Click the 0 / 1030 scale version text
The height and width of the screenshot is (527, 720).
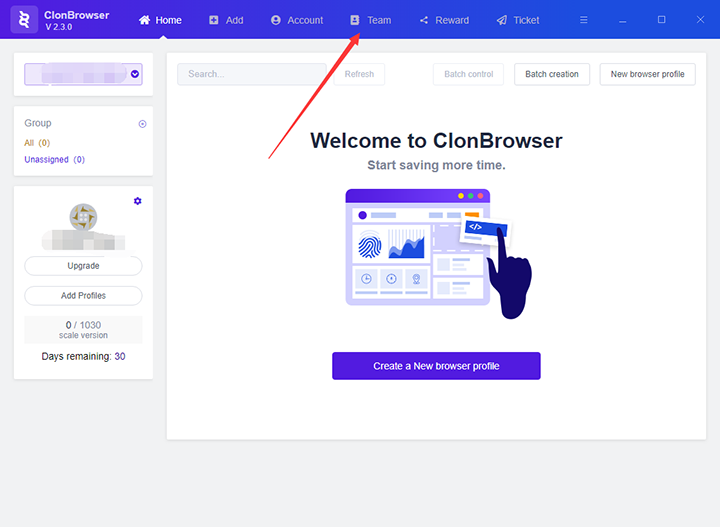pos(83,330)
